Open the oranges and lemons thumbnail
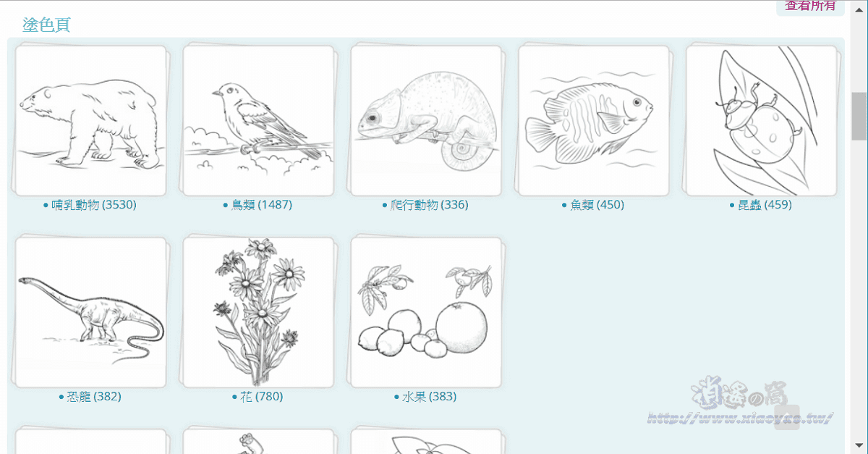 click(x=426, y=312)
